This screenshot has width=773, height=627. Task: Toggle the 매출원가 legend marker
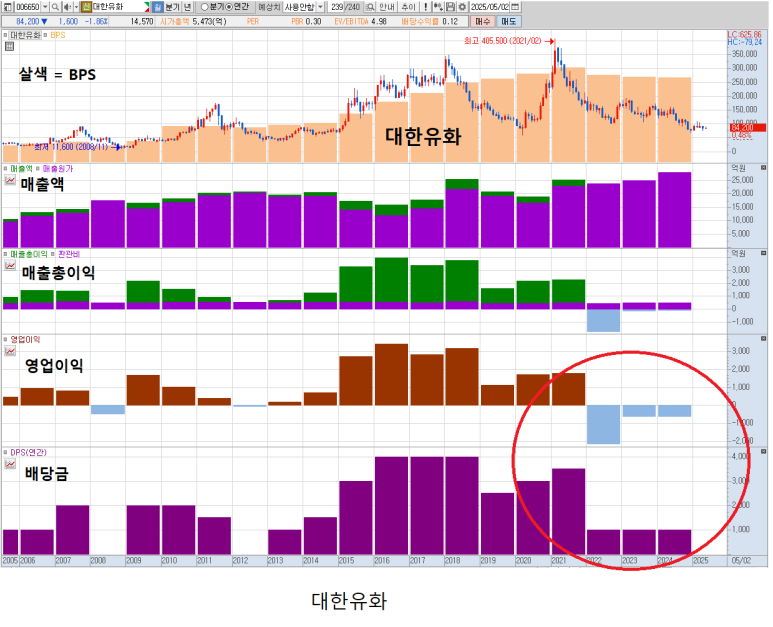pyautogui.click(x=38, y=169)
